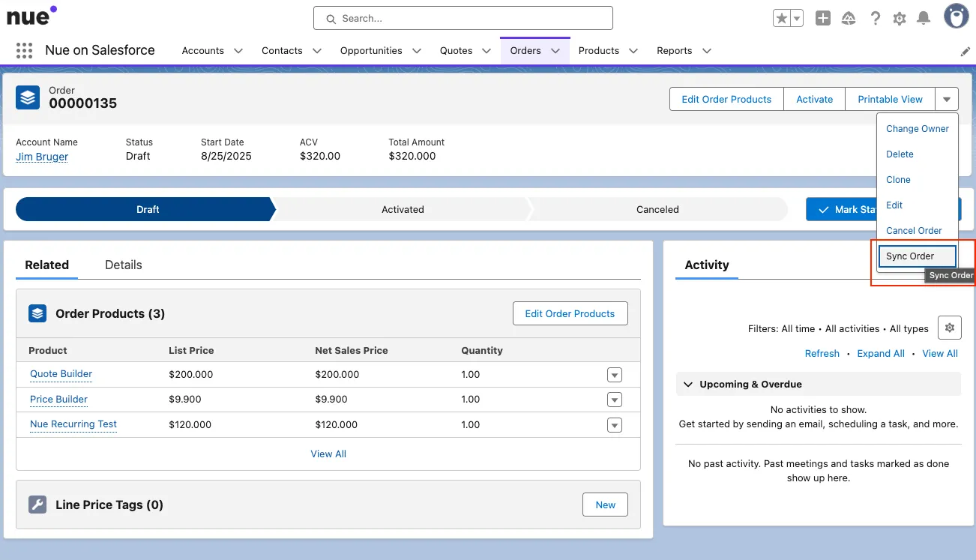
Task: Open the Jim Bruger account link
Action: tap(42, 157)
